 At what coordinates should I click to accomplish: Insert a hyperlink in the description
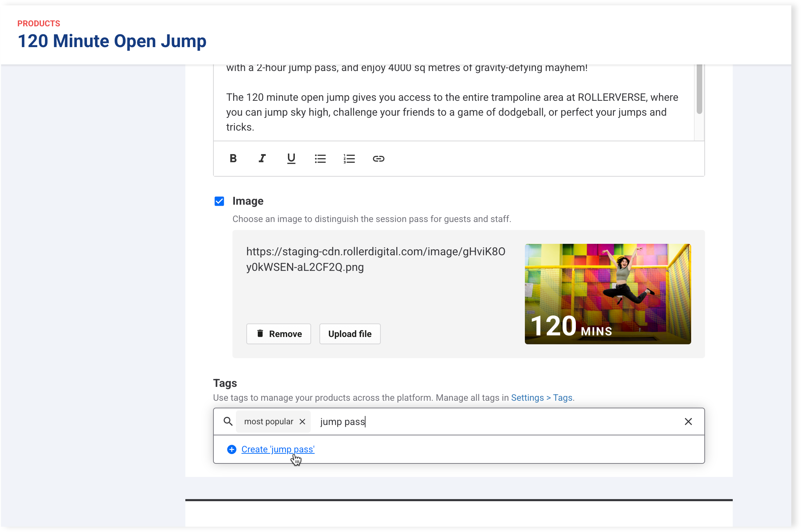click(378, 159)
